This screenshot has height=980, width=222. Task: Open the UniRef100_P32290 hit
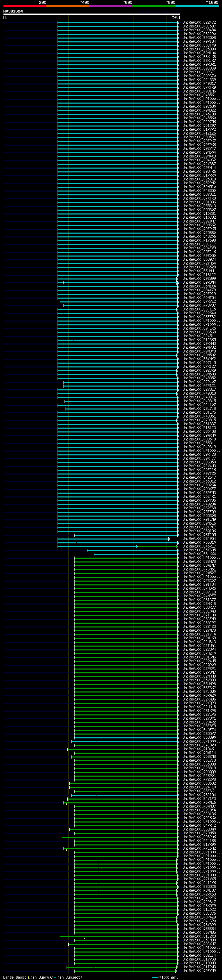pyautogui.click(x=199, y=34)
